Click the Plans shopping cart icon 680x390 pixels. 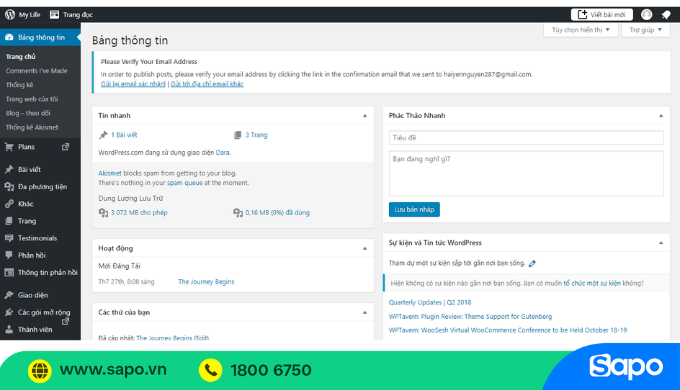coord(9,147)
